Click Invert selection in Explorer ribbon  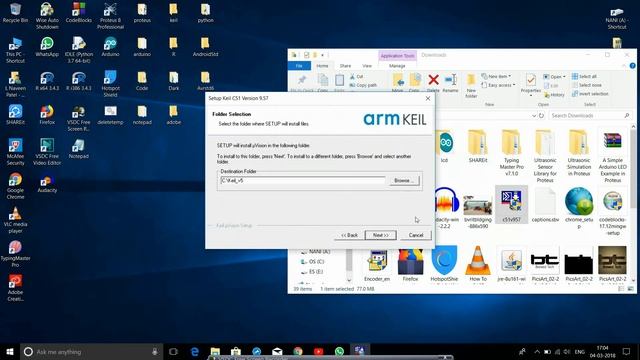pyautogui.click(x=590, y=94)
